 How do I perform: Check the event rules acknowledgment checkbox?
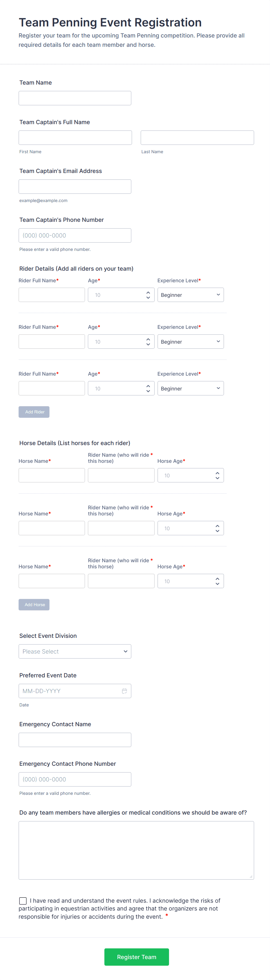click(23, 900)
